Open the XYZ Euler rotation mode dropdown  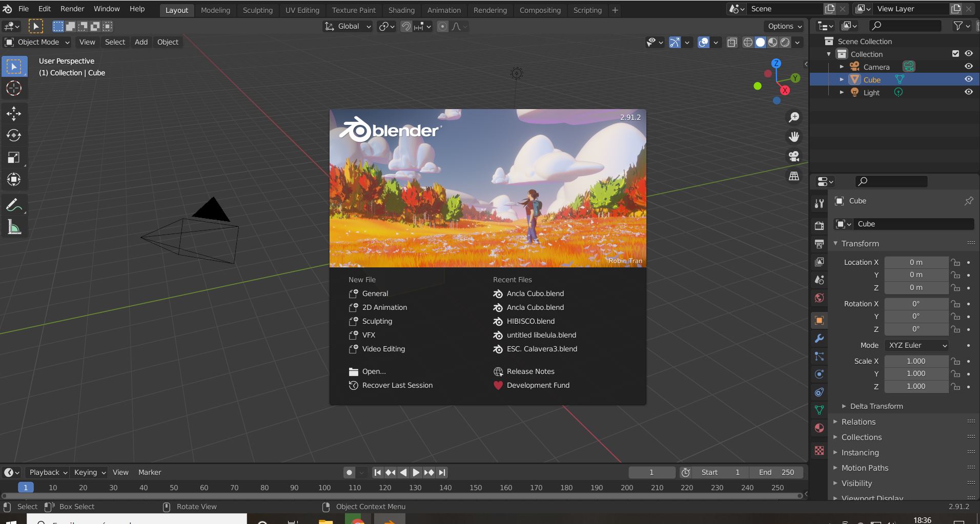tap(916, 345)
